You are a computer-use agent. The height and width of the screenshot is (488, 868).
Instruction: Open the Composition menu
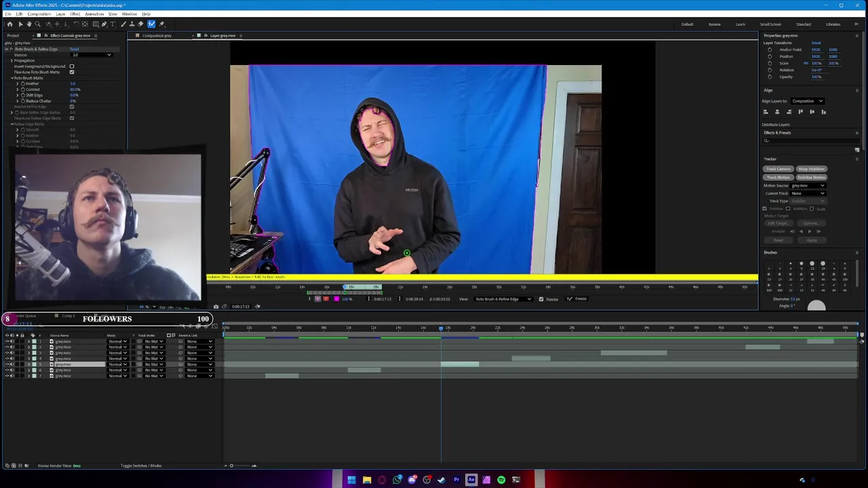[39, 14]
